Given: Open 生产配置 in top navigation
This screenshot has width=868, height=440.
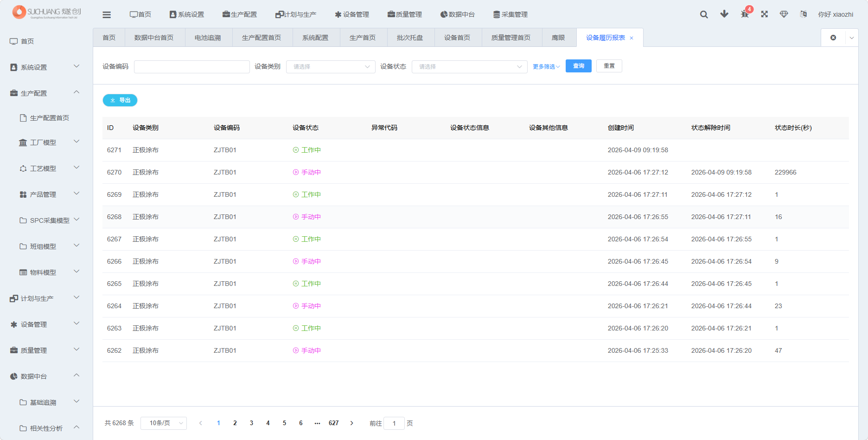Looking at the screenshot, I should [240, 14].
